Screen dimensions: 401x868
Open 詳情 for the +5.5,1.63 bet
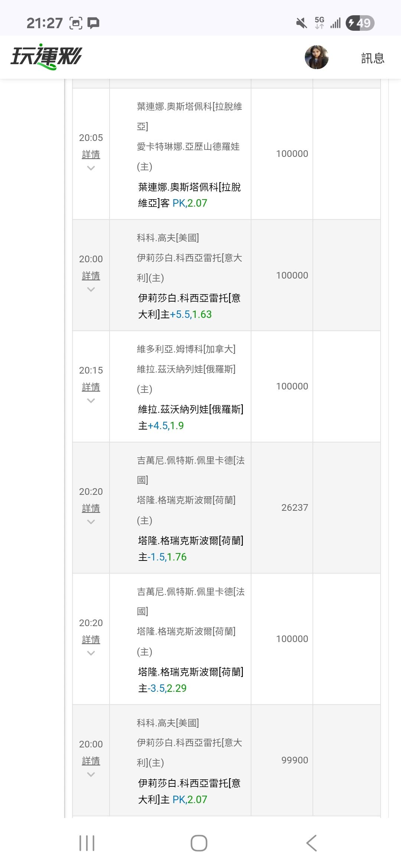point(91,276)
